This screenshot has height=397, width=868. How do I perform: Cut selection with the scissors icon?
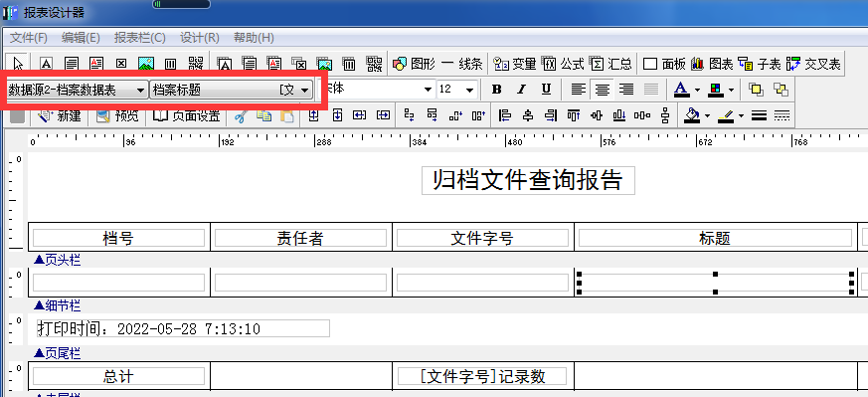(x=241, y=115)
